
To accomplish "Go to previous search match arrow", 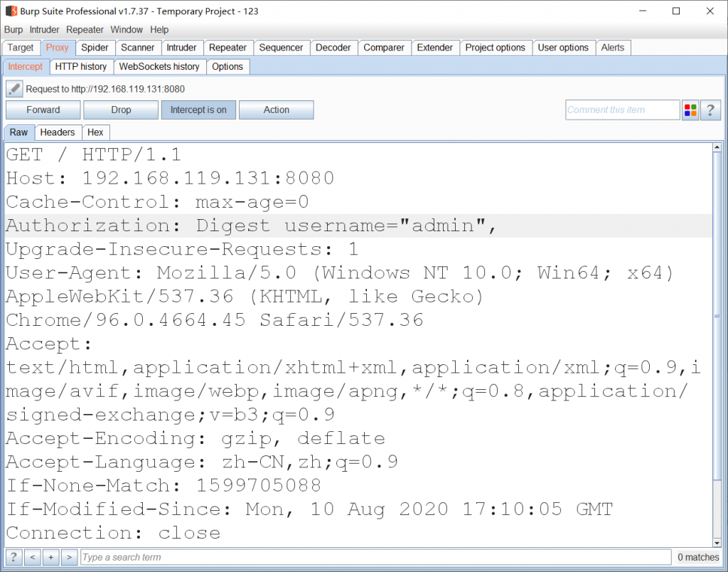I will point(33,556).
